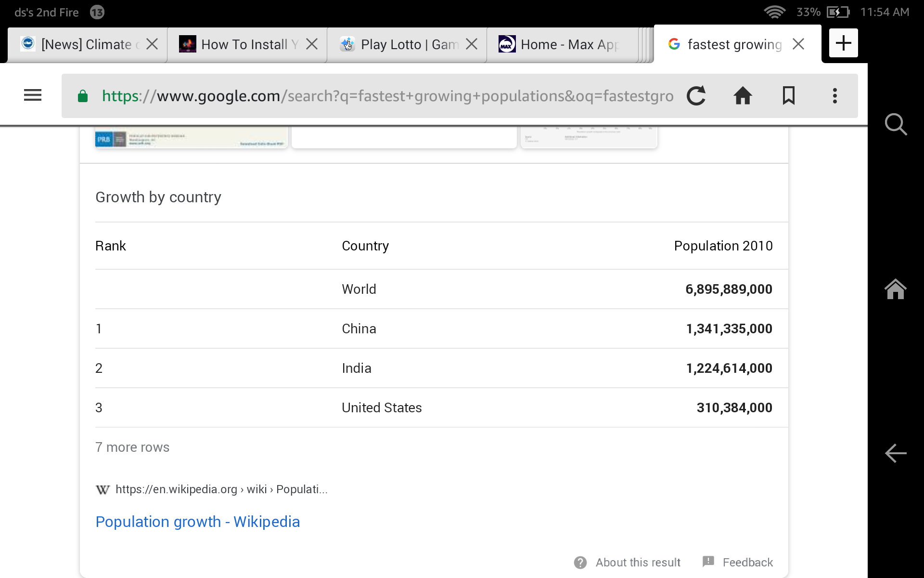Tap the battery status icon
This screenshot has width=924, height=578.
pyautogui.click(x=838, y=12)
